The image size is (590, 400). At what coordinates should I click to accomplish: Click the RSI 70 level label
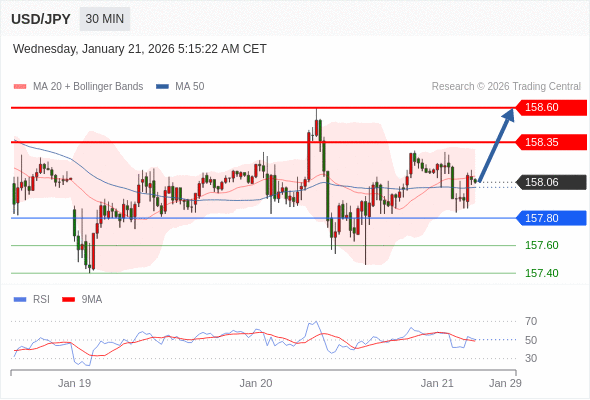point(531,321)
